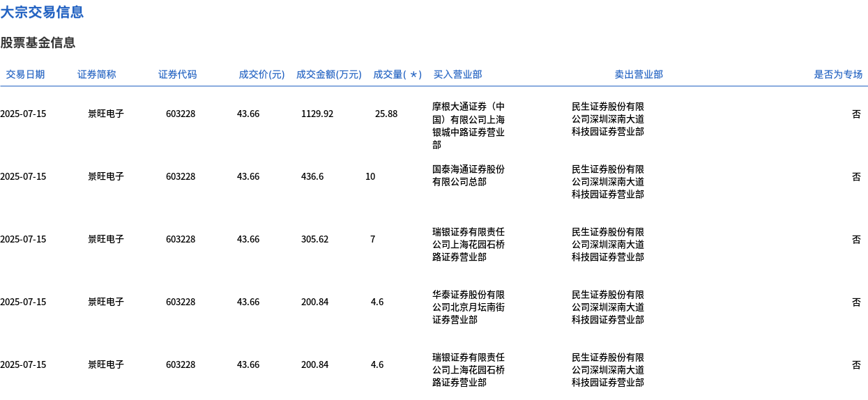Select the amount cell 436.6
This screenshot has width=868, height=400.
312,176
